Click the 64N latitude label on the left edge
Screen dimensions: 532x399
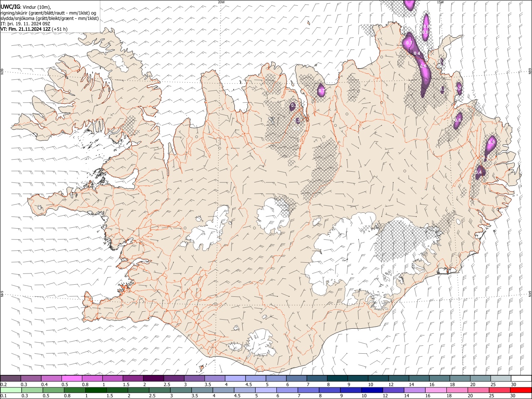2,294
